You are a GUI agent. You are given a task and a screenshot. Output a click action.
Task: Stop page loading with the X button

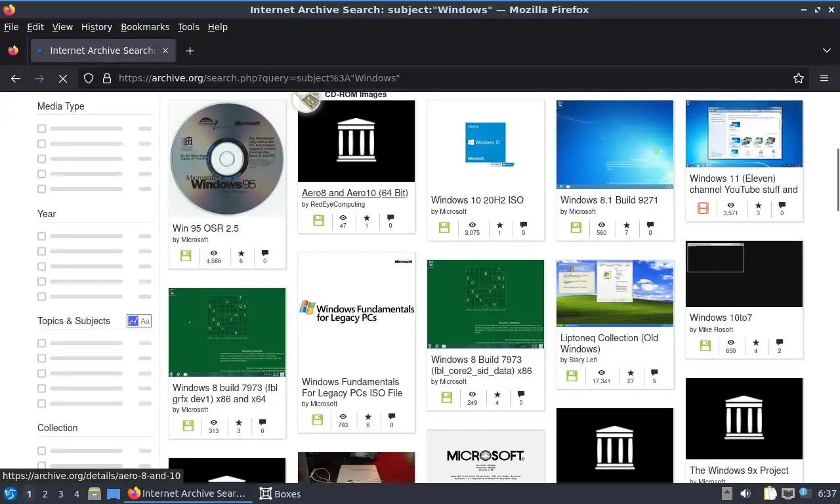point(63,78)
